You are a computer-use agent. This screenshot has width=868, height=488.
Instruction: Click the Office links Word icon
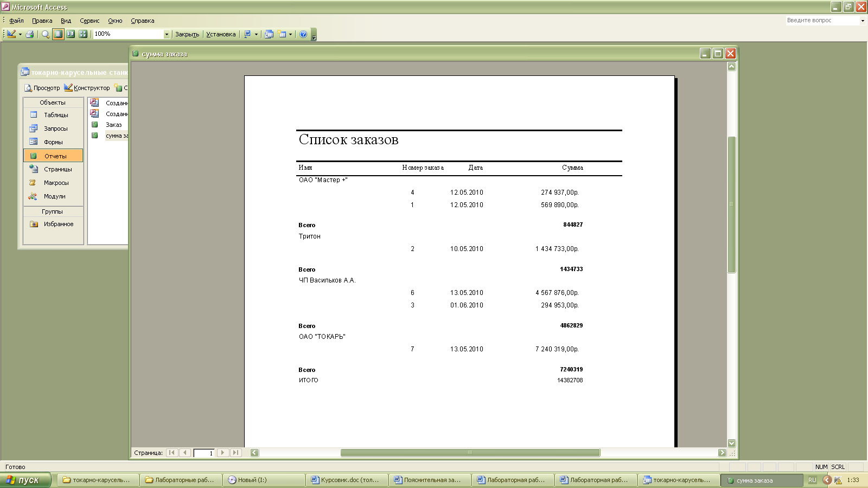(x=247, y=34)
